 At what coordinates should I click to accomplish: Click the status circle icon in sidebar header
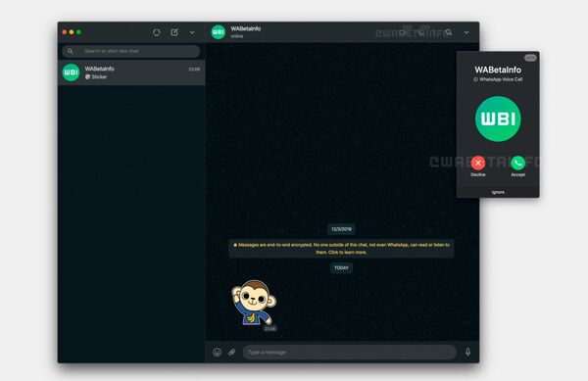pos(157,32)
